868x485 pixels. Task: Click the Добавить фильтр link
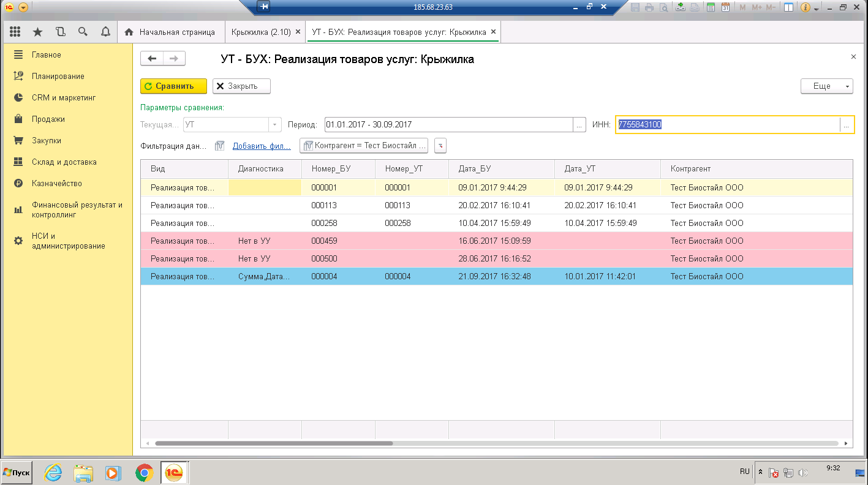(x=261, y=146)
